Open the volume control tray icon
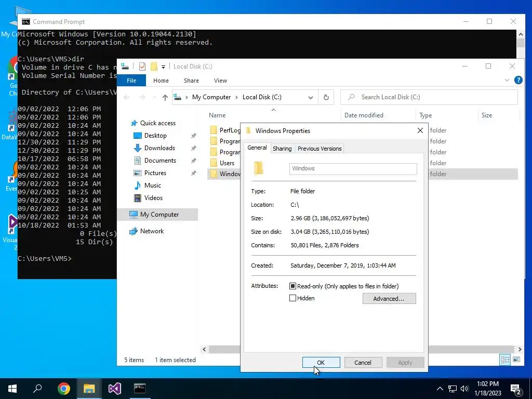This screenshot has height=399, width=532. point(464,389)
